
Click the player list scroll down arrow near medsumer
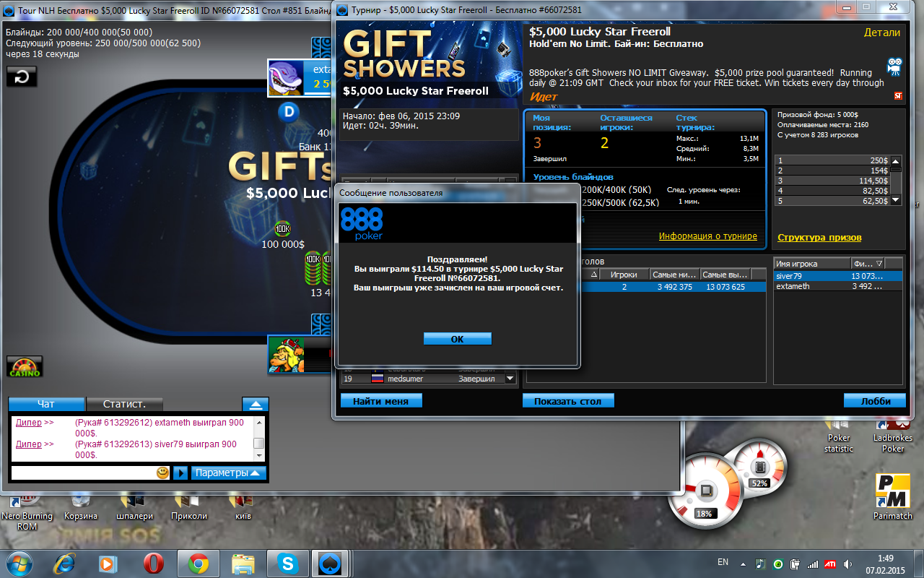510,379
